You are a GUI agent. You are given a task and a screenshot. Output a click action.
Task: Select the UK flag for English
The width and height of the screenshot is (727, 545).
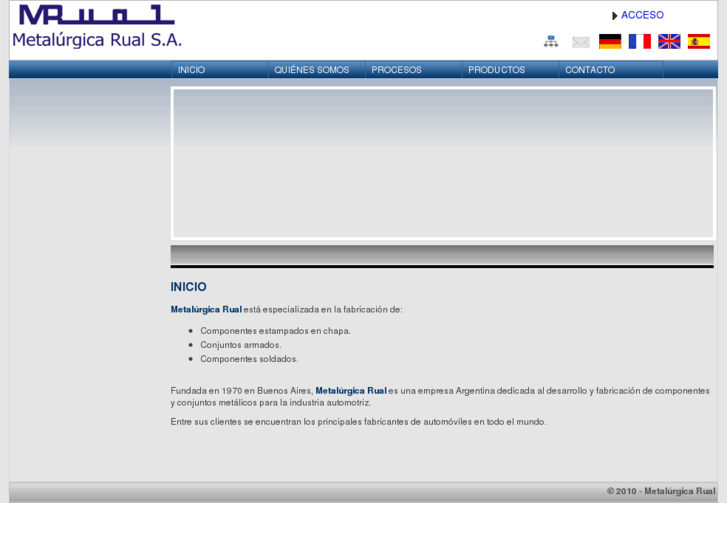tap(669, 41)
